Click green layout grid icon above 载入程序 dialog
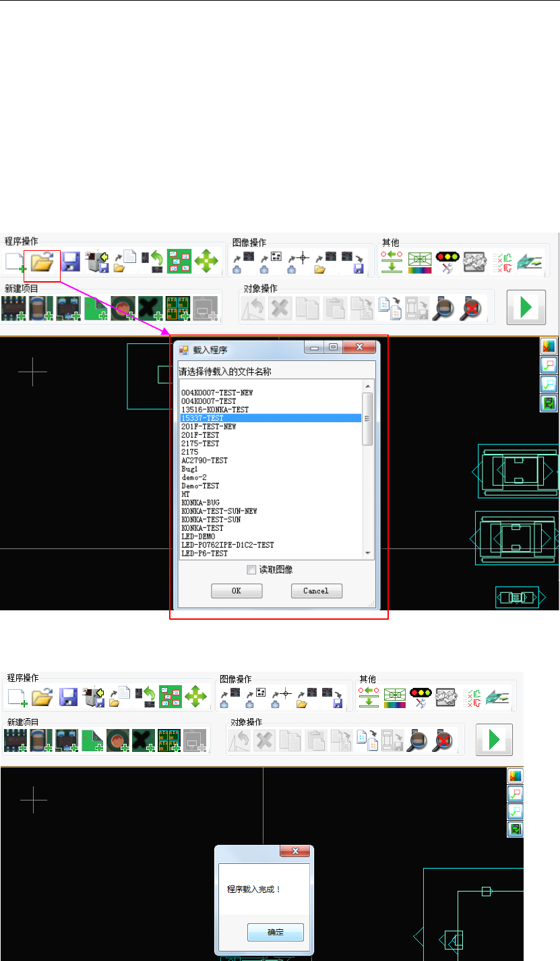560x961 pixels. click(179, 261)
